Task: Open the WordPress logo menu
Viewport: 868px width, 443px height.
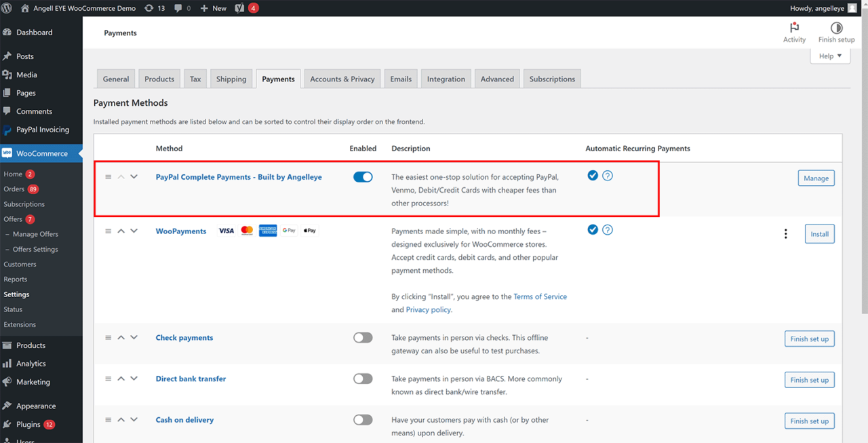Action: point(9,7)
